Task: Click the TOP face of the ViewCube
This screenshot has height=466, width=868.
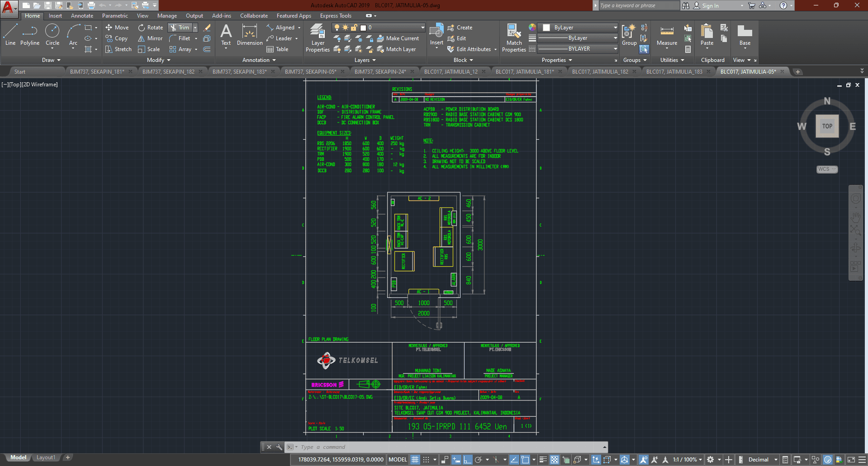Action: [x=827, y=126]
